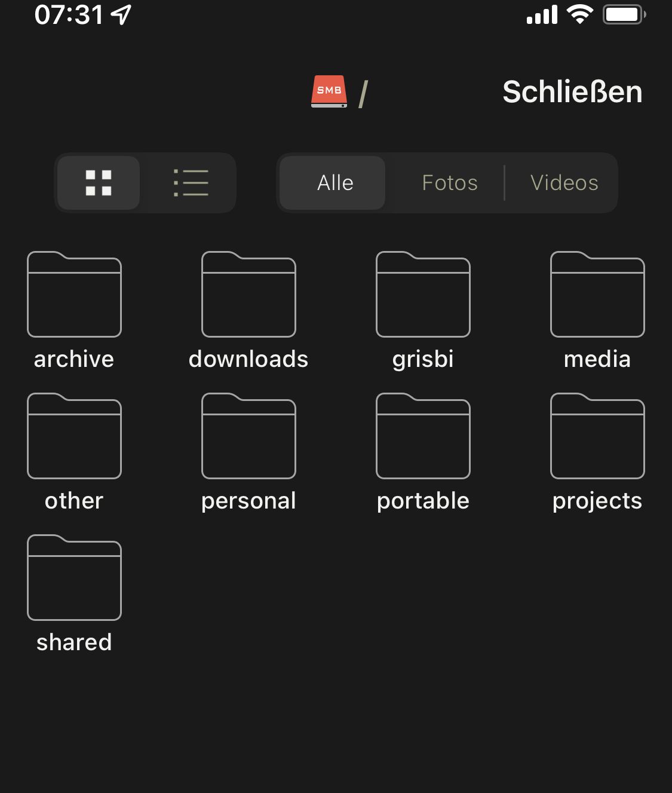Tap the battery indicator in status bar
This screenshot has height=793, width=672.
coord(624,14)
